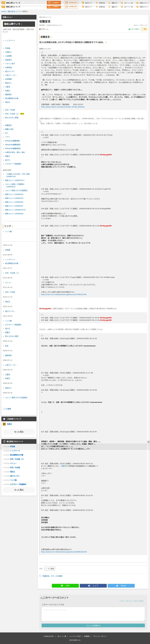Click 最終更新 2008年07月01日 timestamp text
The height and width of the screenshot is (644, 150).
[50, 25]
